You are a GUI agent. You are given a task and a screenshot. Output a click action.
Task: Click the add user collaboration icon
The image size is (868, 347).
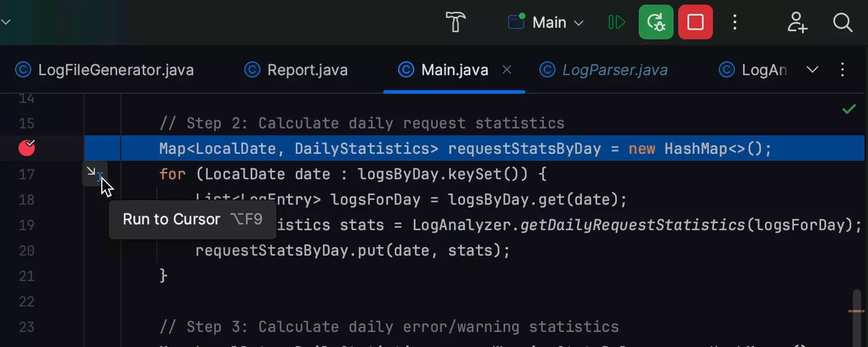click(797, 23)
